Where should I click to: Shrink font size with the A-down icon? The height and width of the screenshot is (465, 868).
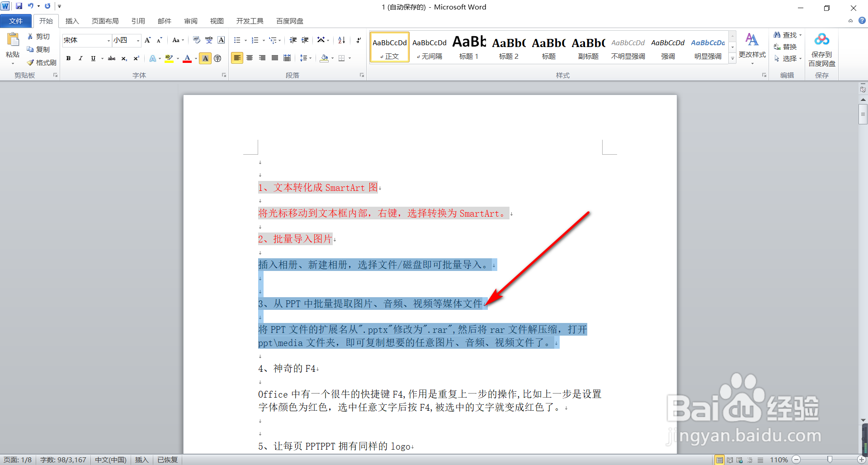pyautogui.click(x=159, y=40)
